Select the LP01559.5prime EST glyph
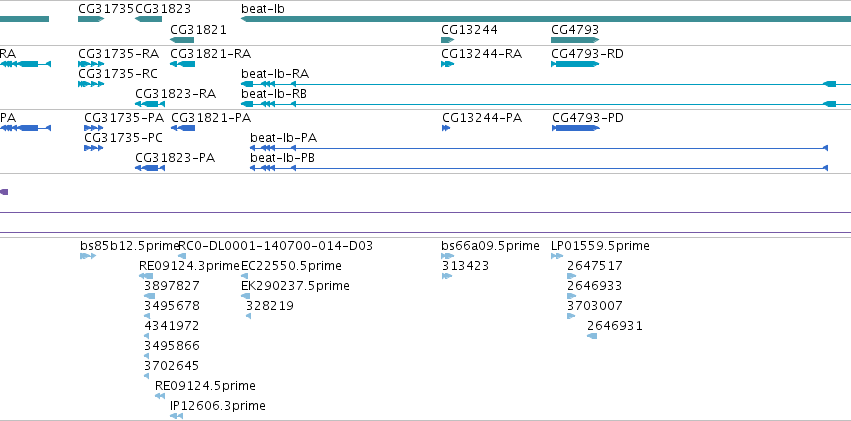This screenshot has height=421, width=851. tap(557, 256)
